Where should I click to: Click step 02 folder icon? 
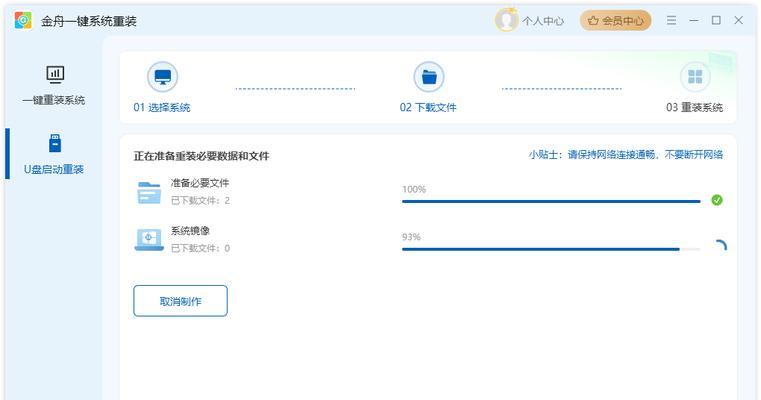pos(429,77)
